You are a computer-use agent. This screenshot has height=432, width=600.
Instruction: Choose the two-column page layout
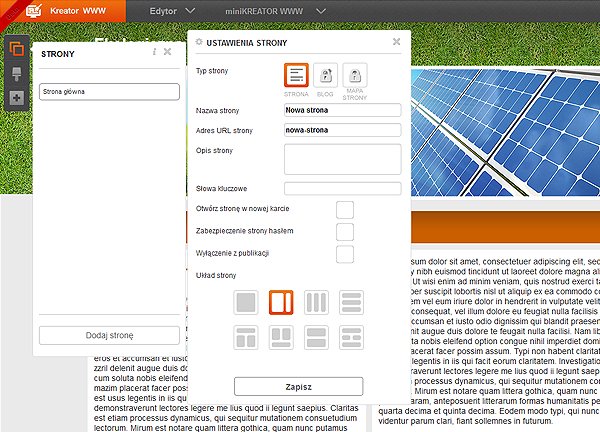[x=281, y=302]
